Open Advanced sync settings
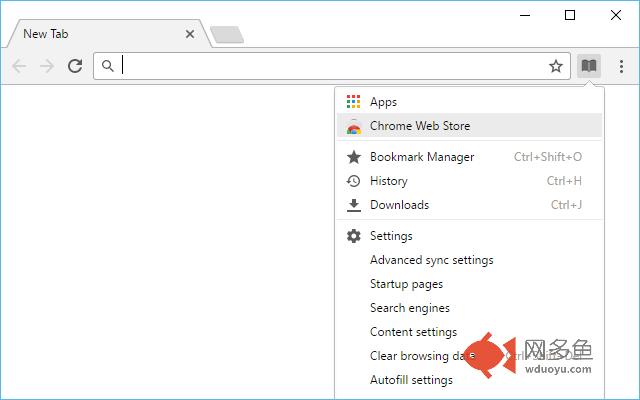 469,260
